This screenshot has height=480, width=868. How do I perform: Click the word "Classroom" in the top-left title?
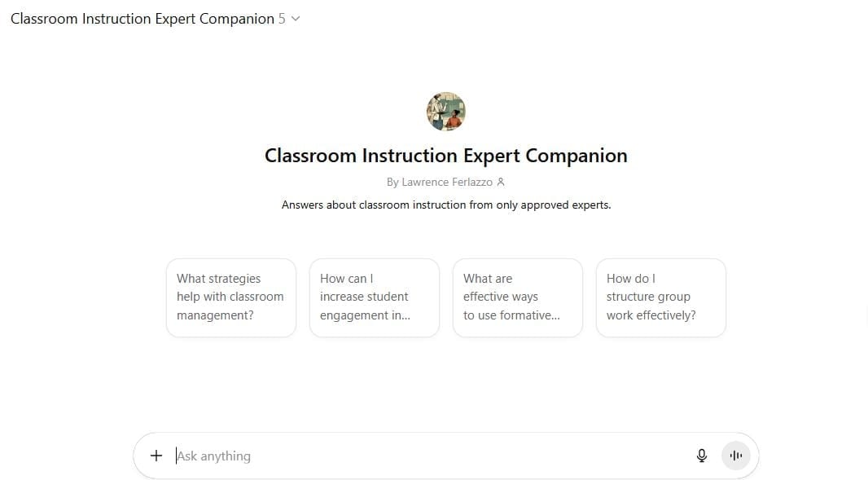pos(45,19)
